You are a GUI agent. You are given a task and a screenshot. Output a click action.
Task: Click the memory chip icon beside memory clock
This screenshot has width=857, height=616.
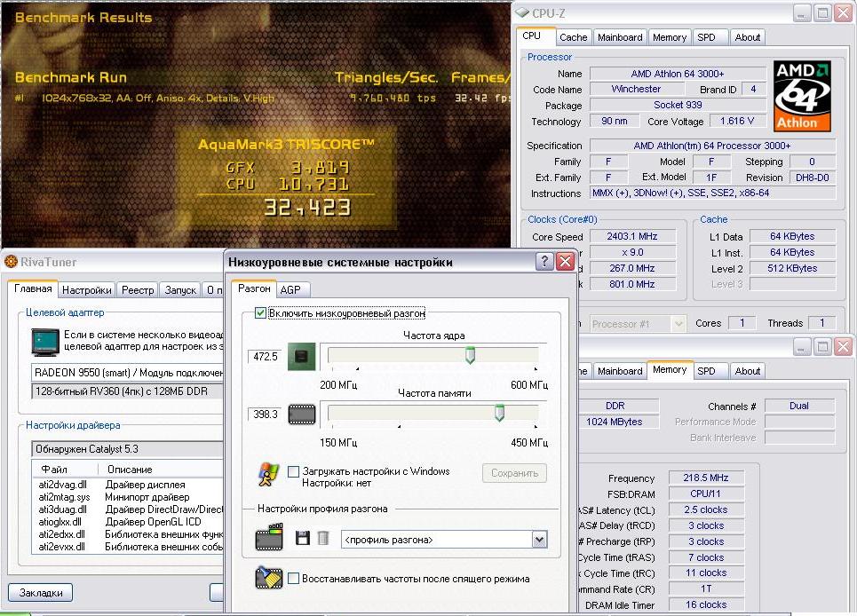pos(302,414)
